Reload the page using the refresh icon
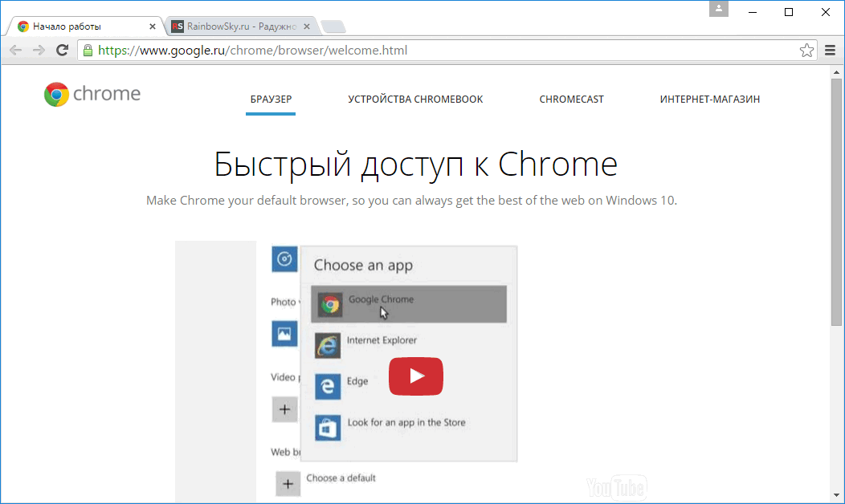This screenshot has width=845, height=504. click(x=62, y=50)
